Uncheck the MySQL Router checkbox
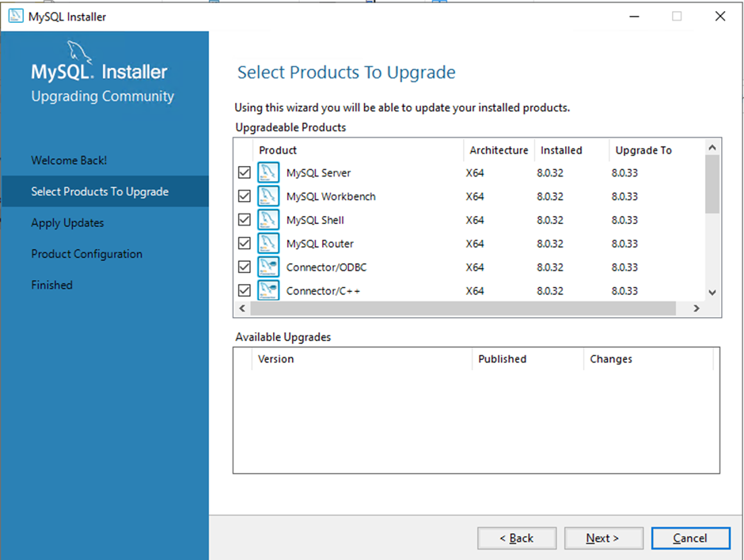744x560 pixels. coord(245,244)
